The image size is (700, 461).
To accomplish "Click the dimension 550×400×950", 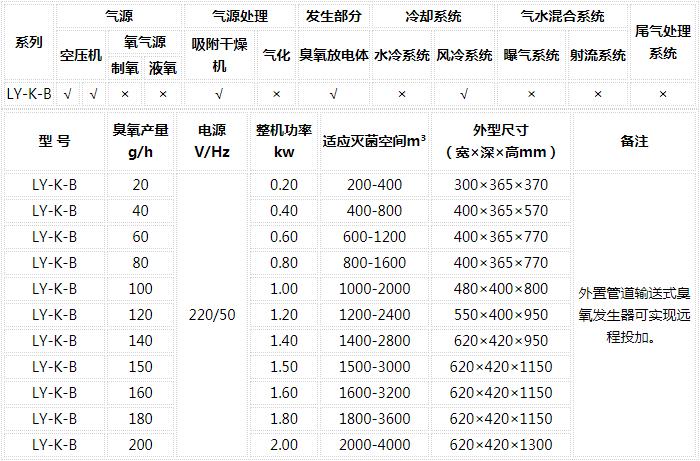I will click(x=501, y=315).
